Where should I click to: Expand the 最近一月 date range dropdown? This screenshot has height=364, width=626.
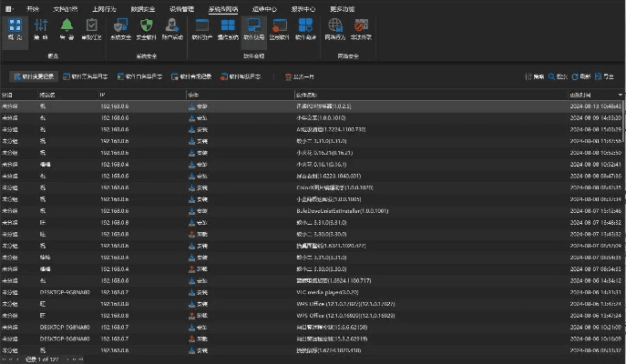tap(301, 76)
